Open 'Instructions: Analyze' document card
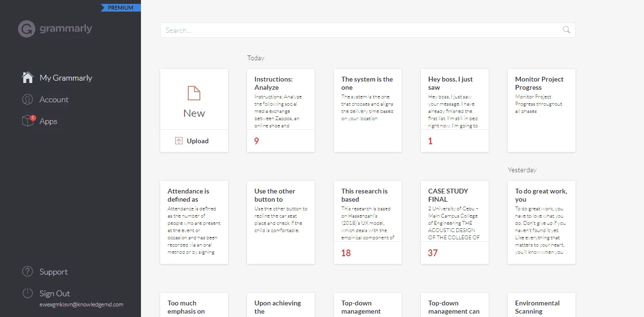 (x=281, y=110)
